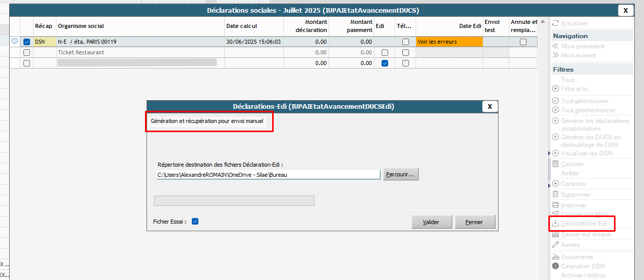Expand the Filtre et tri option

(555, 89)
